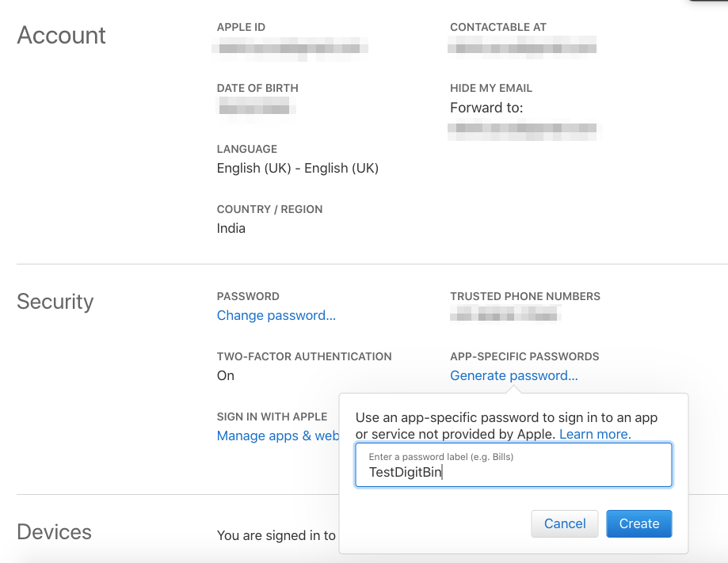The width and height of the screenshot is (728, 563).
Task: Click the 'You are signed in to' text
Action: [x=276, y=535]
